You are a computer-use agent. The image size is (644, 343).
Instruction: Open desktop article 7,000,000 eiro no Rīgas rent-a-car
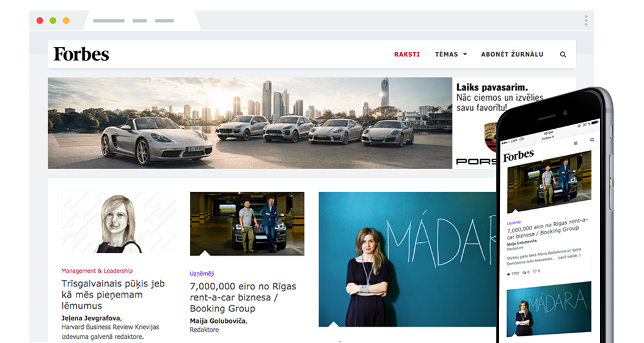243,297
